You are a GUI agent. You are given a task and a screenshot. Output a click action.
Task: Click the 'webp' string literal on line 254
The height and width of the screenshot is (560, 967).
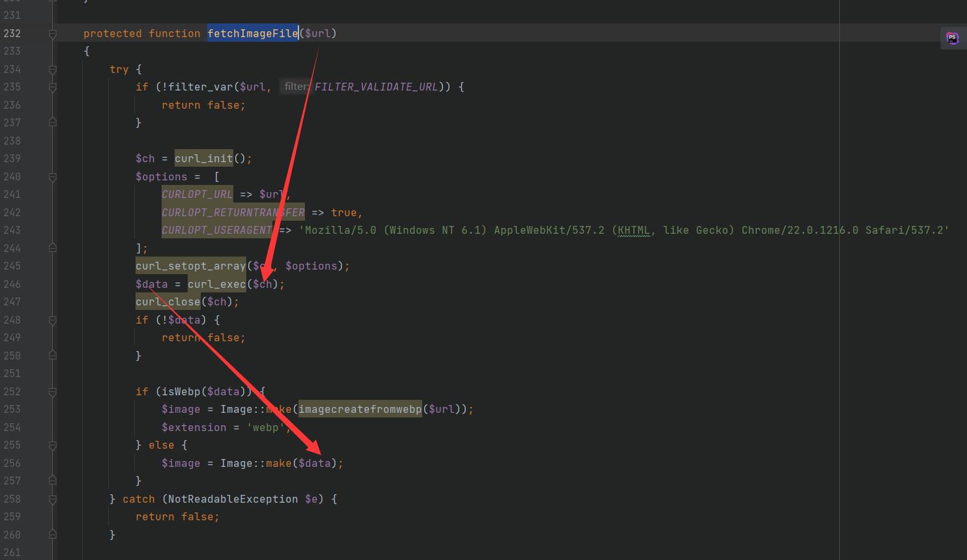pyautogui.click(x=265, y=427)
